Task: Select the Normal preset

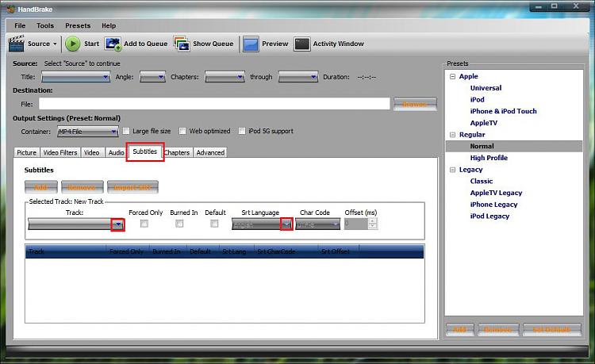Action: (482, 147)
